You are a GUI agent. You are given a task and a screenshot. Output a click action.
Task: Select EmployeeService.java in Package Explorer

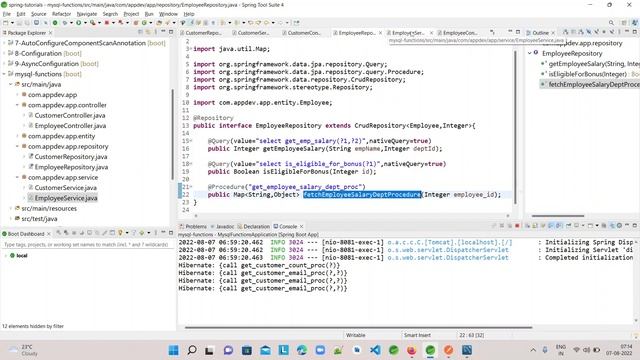click(66, 198)
